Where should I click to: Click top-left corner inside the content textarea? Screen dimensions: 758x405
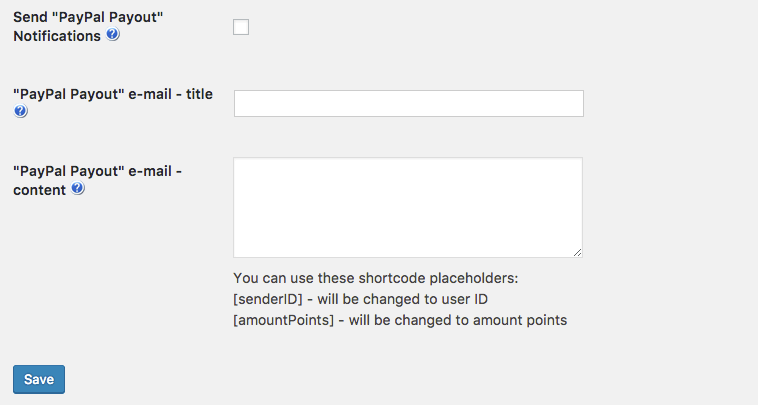tap(241, 165)
